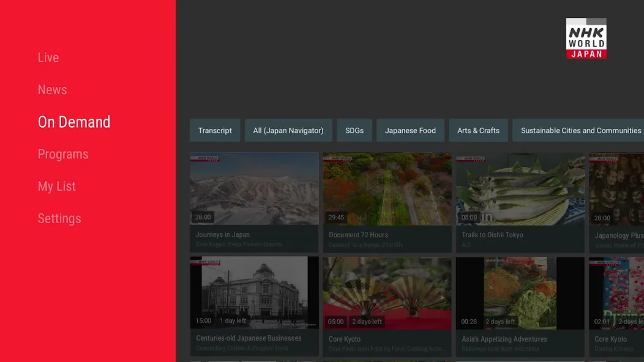Open the Document 72 Hours video card
Screen dimensions: 644x362
coord(388,203)
